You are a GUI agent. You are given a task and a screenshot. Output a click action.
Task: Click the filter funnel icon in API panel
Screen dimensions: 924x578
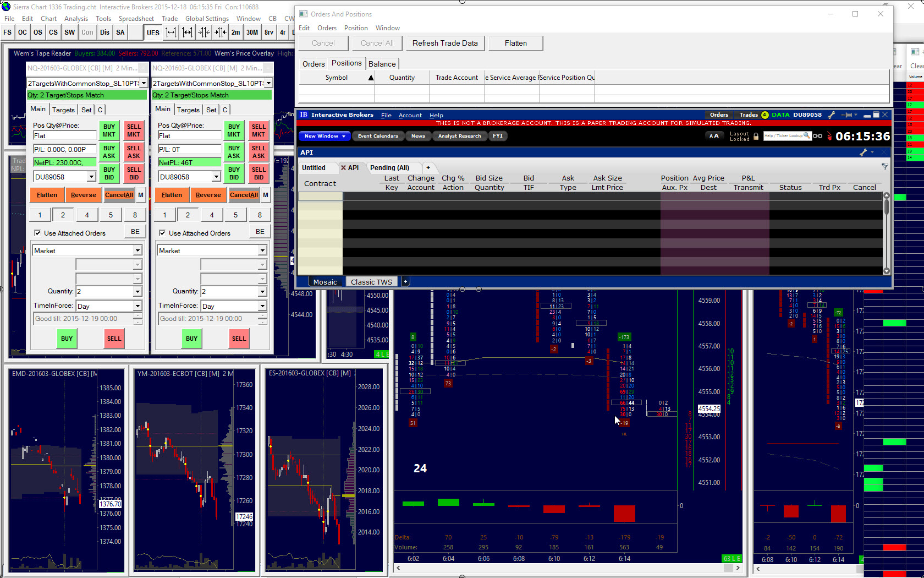click(885, 166)
